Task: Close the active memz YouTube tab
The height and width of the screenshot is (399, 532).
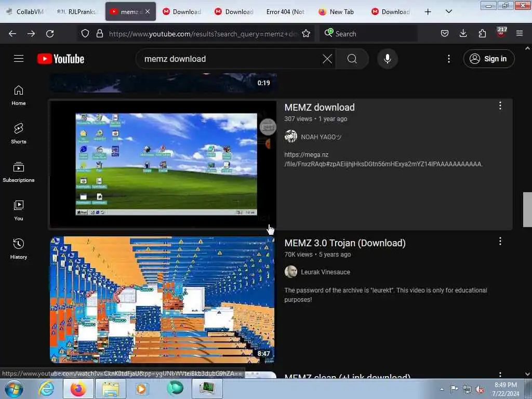Action: [x=148, y=11]
